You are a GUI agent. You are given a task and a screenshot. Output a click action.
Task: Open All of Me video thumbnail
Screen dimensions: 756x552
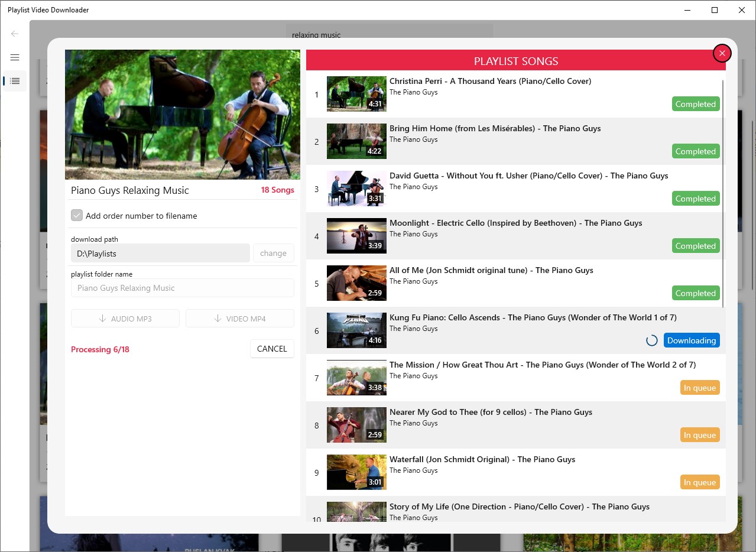[356, 283]
